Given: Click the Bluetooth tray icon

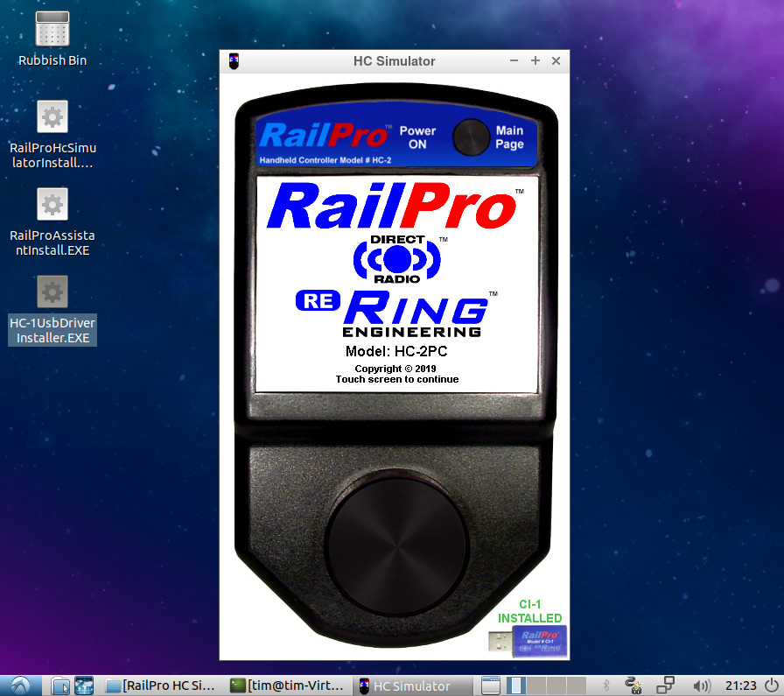Looking at the screenshot, I should pos(604,685).
